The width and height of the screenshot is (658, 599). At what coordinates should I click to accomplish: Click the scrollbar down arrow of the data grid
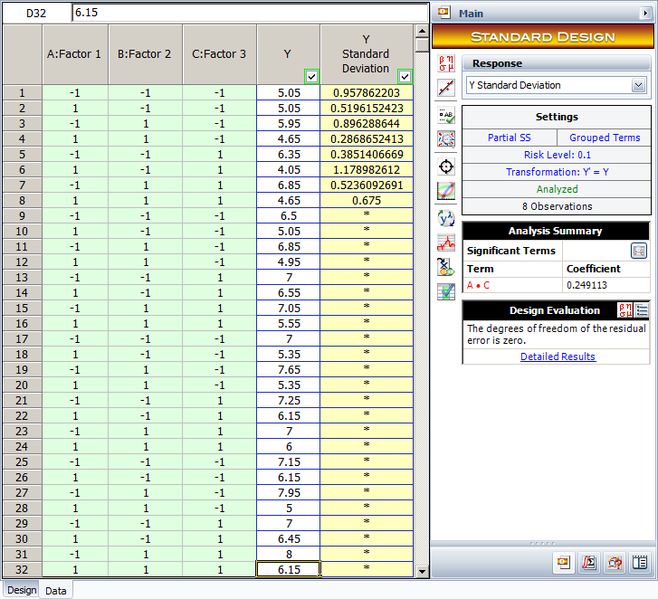[x=421, y=571]
